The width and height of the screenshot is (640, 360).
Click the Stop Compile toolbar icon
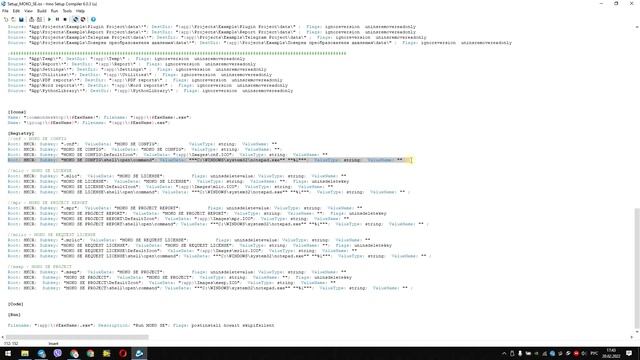(x=39, y=19)
